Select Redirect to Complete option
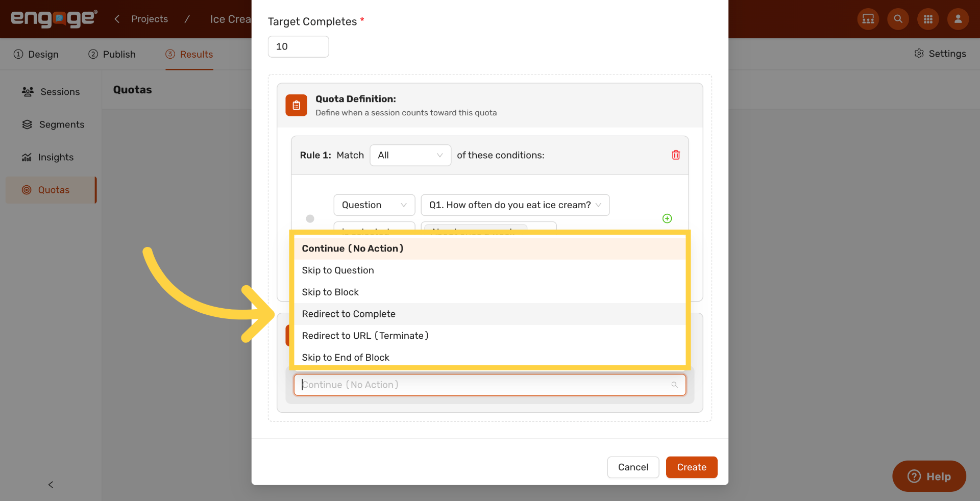The width and height of the screenshot is (980, 501). (x=490, y=314)
